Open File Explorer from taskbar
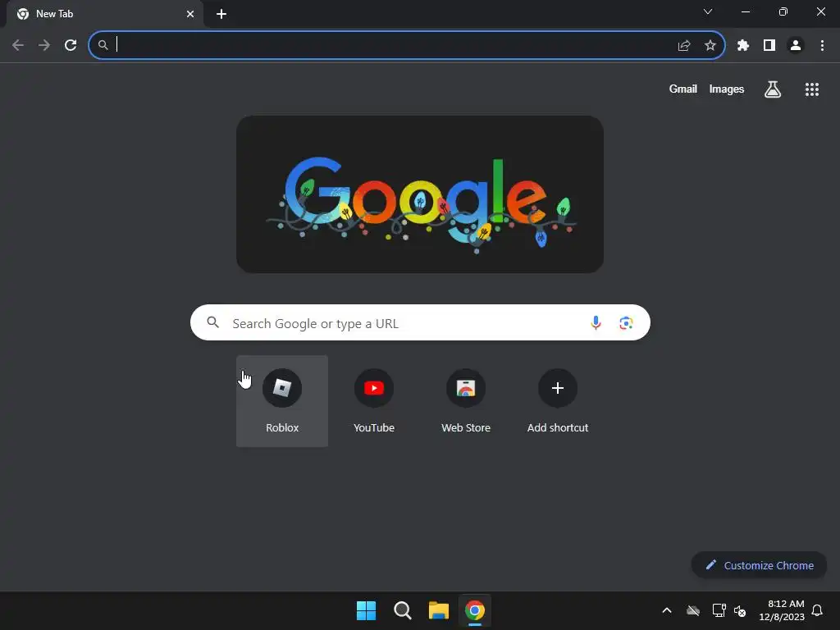The image size is (840, 630). point(439,610)
